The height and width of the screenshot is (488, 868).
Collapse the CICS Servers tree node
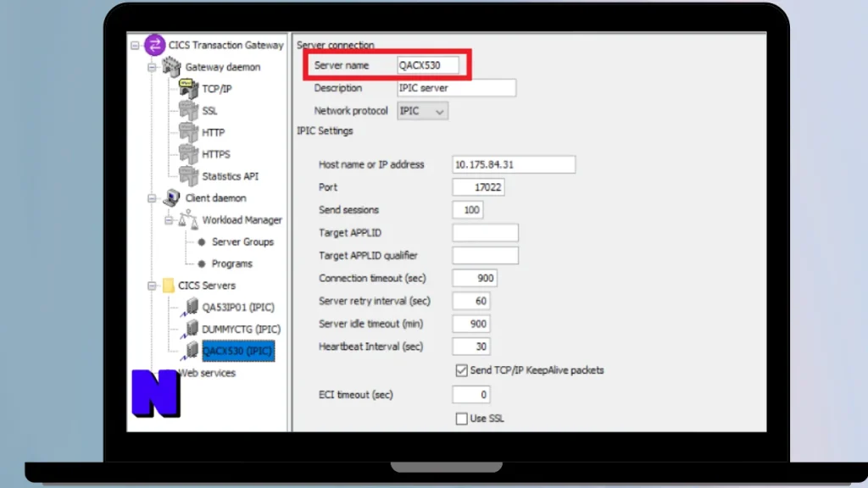coord(152,286)
